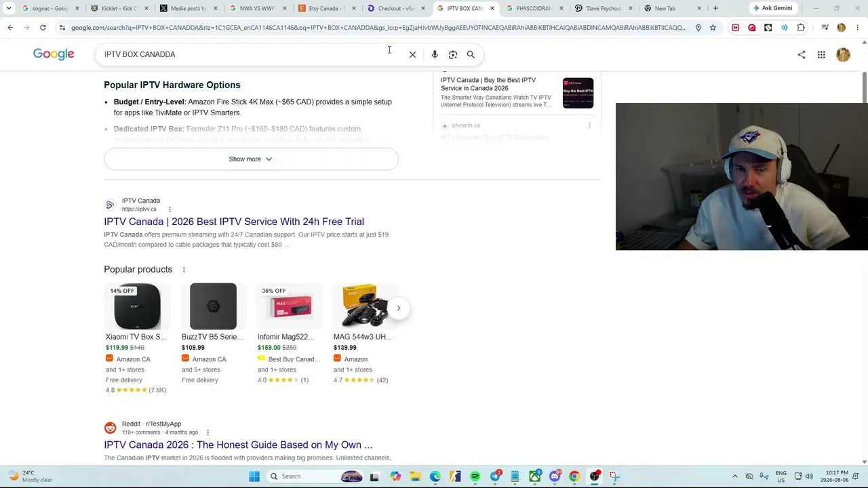868x488 pixels.
Task: Open Telegram from the taskbar
Action: pos(496,476)
